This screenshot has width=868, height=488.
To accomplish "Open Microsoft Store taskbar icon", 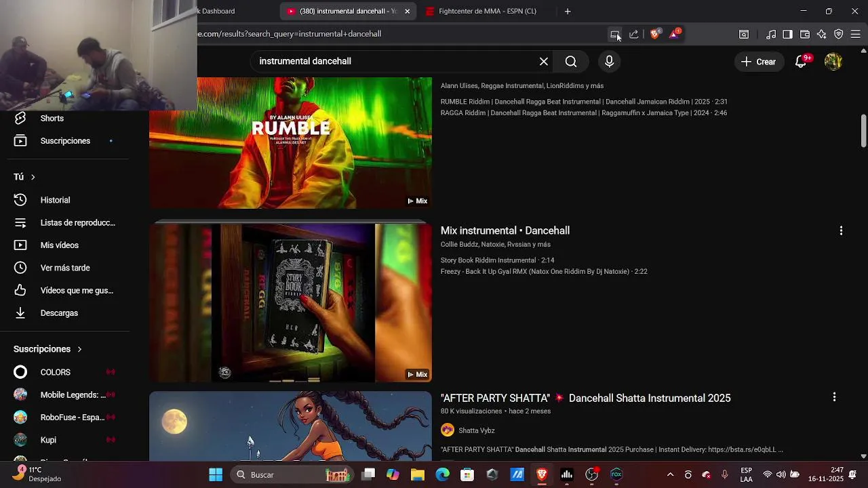I will click(x=467, y=474).
